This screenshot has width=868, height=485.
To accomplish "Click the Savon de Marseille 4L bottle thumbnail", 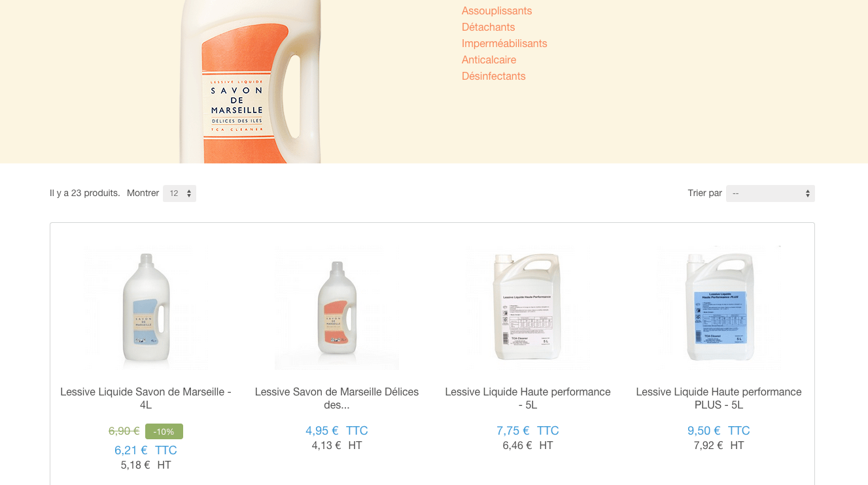I will (x=146, y=308).
